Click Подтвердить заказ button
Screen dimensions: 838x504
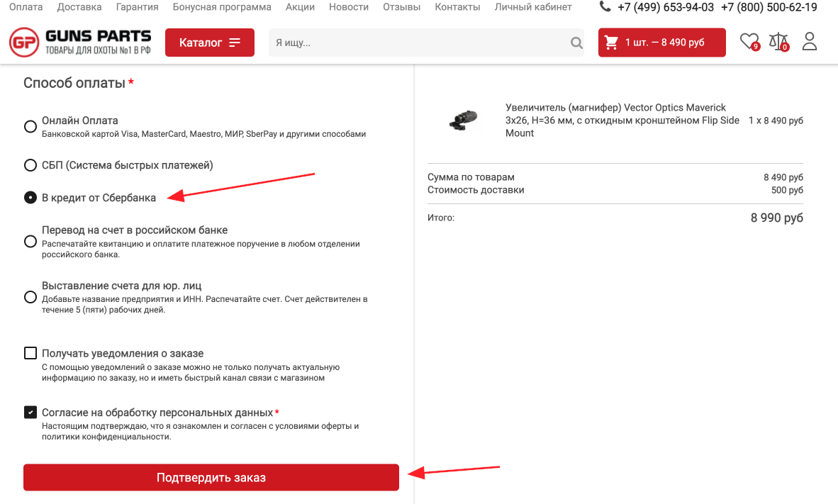211,477
